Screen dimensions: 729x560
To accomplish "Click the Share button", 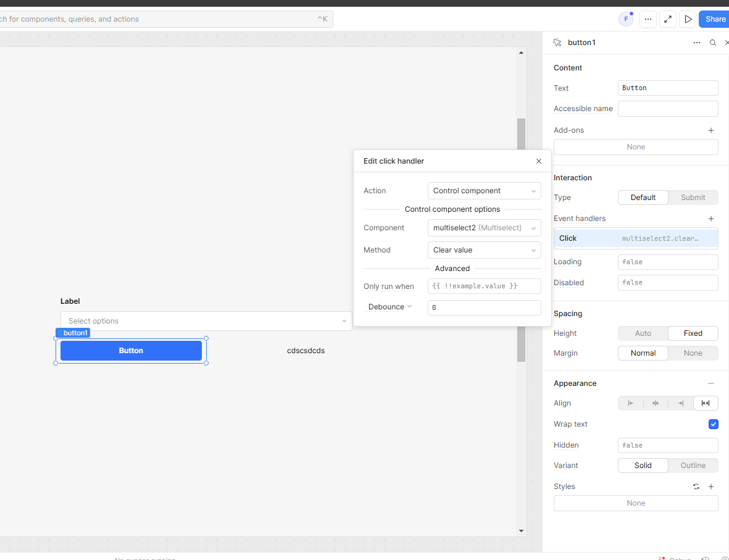I will click(x=715, y=19).
